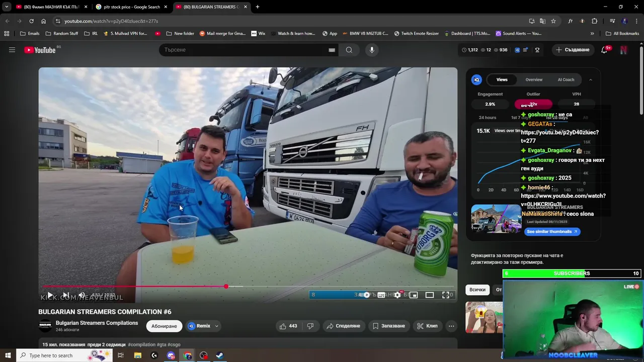Open YouTube notifications bell
Image resolution: width=644 pixels, height=362 pixels.
[604, 50]
